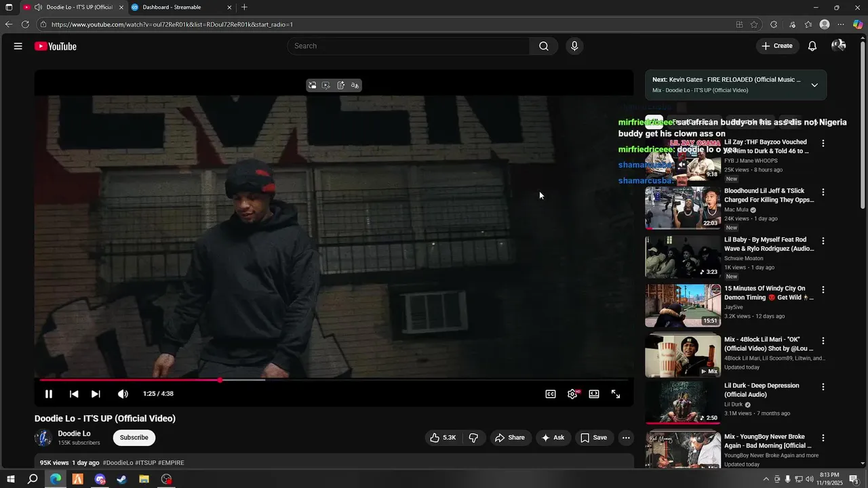
Task: Open taskbar clock showing 8:13 PM
Action: point(829,479)
